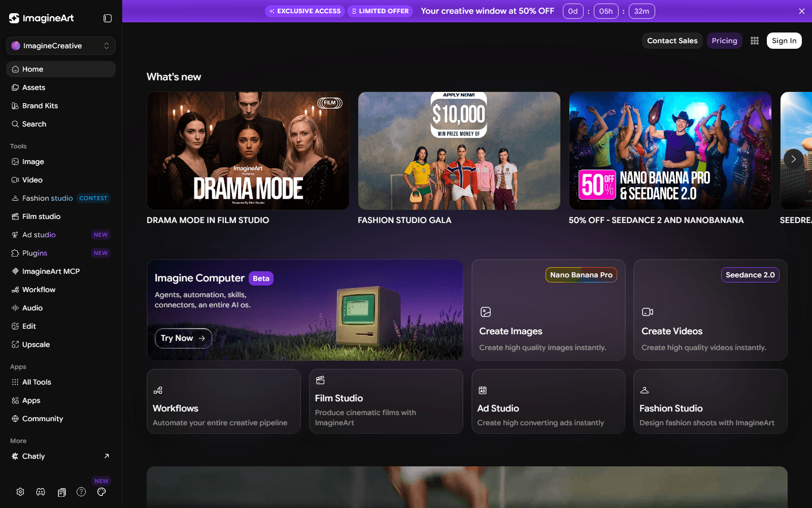Open Drama Mode in Film Studio card
This screenshot has width=812, height=508.
coord(248,151)
